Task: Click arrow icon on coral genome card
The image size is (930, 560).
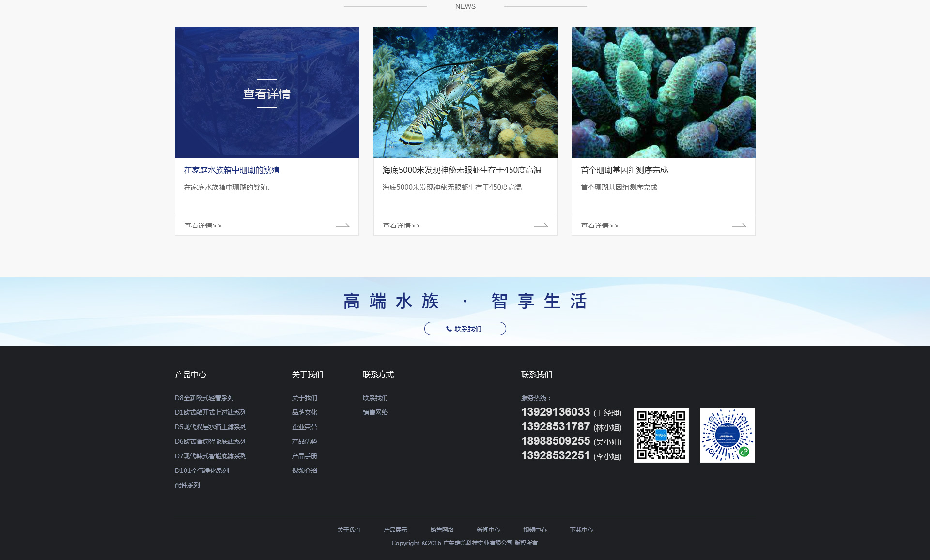Action: pyautogui.click(x=739, y=226)
